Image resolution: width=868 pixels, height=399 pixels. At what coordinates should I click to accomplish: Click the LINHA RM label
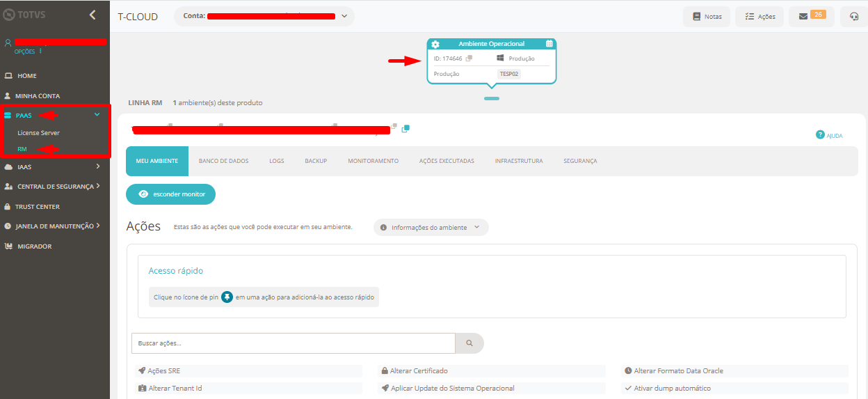pyautogui.click(x=145, y=102)
